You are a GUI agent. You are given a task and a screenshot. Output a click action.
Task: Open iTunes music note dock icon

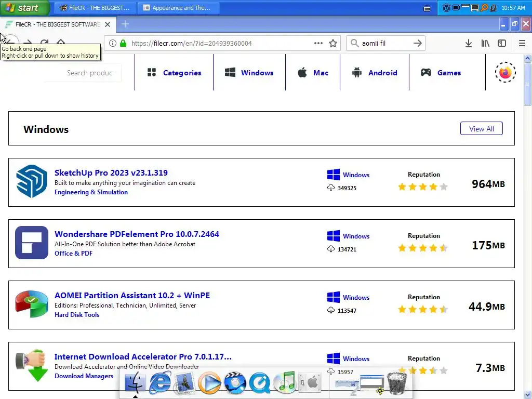tap(285, 382)
